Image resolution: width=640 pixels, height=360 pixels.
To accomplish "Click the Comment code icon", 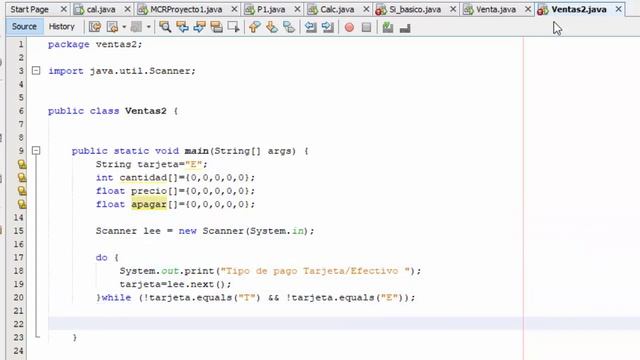I will (x=388, y=27).
